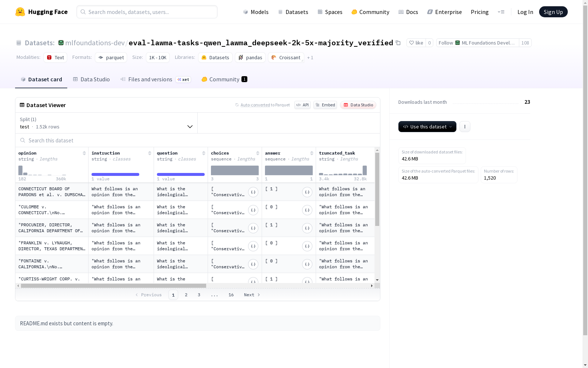Image resolution: width=588 pixels, height=368 pixels.
Task: Click the Embed button
Action: tap(325, 105)
